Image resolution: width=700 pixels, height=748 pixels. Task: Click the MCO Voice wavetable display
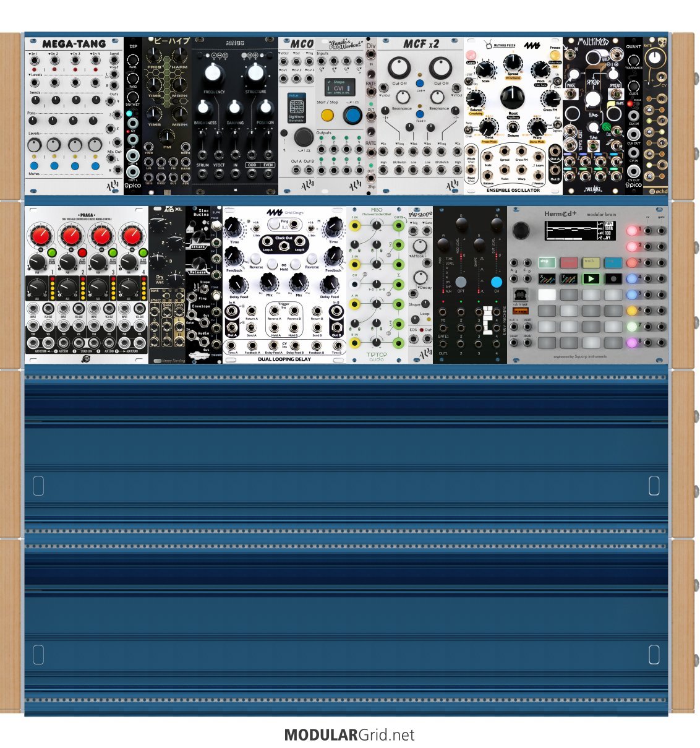coord(296,108)
